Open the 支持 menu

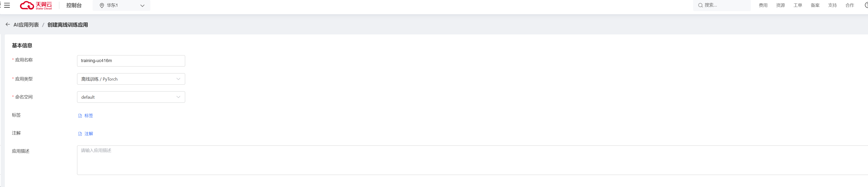pos(832,5)
